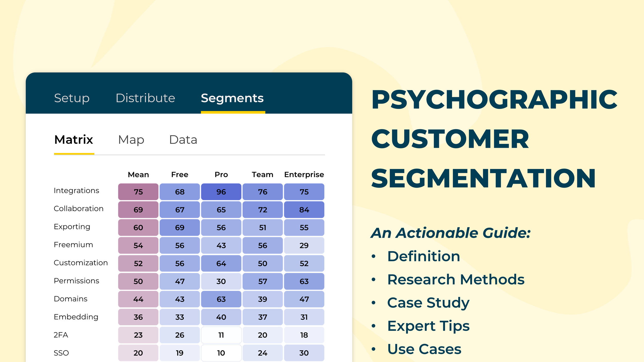Image resolution: width=644 pixels, height=362 pixels.
Task: Click the Pro Integrations cell showing 96
Action: (221, 192)
